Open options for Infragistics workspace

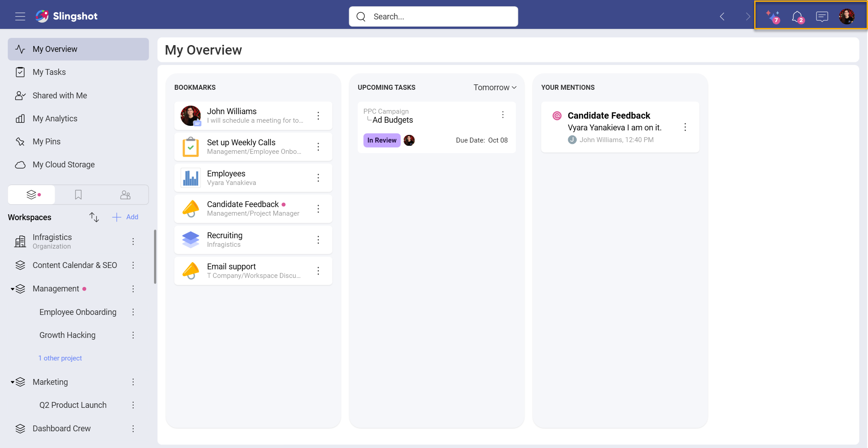click(x=133, y=241)
